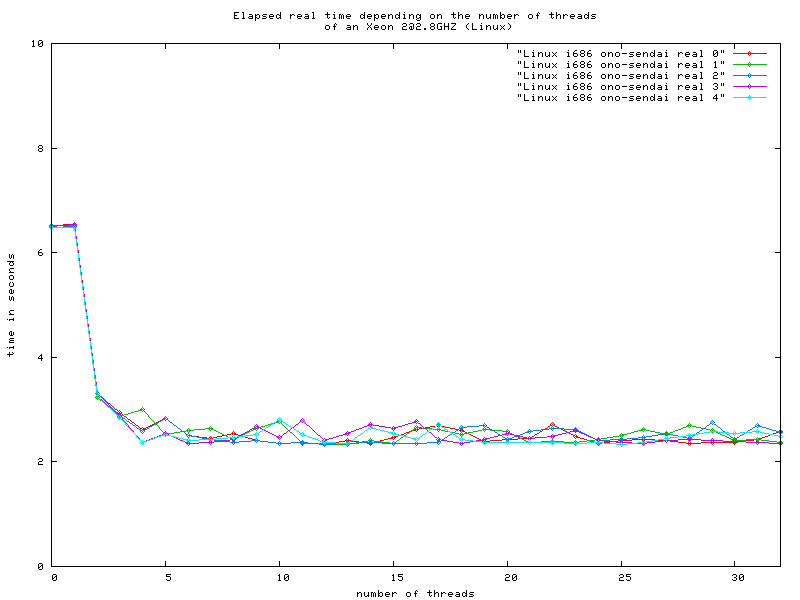The height and width of the screenshot is (600, 800).
Task: Click the chart title "Elapsed real time depending"
Action: coord(416,16)
